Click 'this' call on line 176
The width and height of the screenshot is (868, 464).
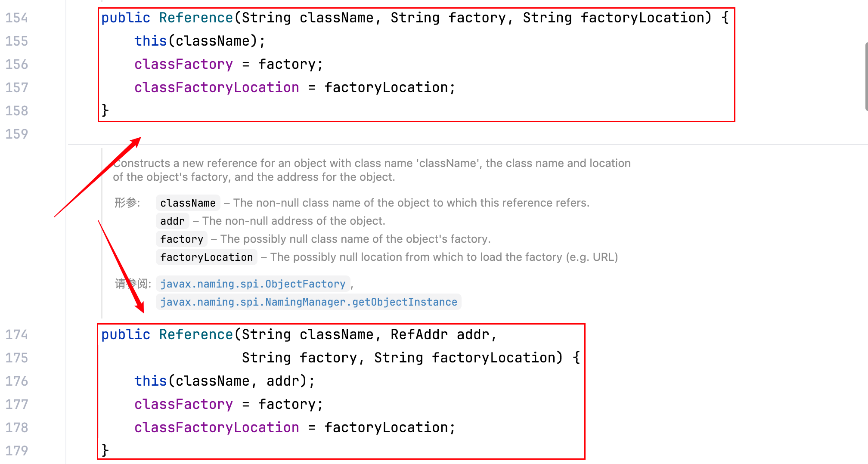click(150, 381)
